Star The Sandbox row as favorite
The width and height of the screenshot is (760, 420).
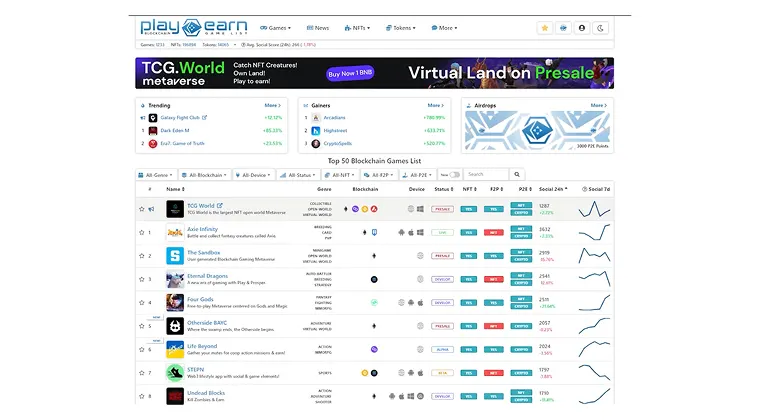coord(142,256)
